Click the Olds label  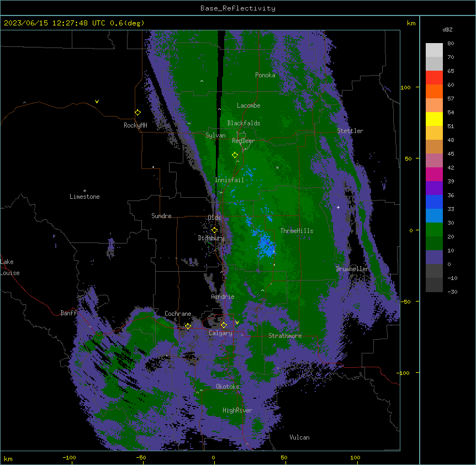[214, 218]
